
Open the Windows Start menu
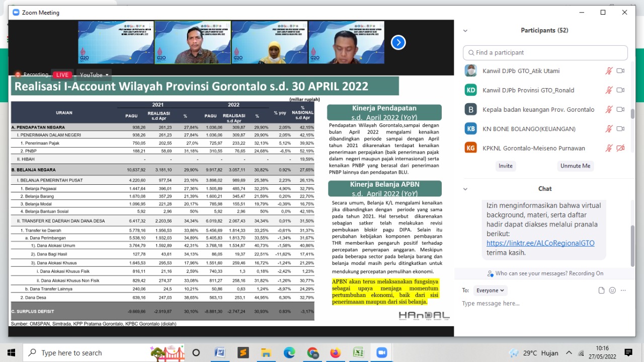11,352
